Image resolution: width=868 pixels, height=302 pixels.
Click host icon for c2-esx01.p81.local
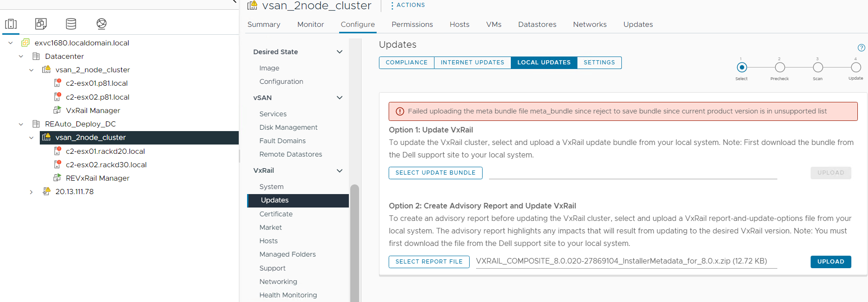coord(57,83)
